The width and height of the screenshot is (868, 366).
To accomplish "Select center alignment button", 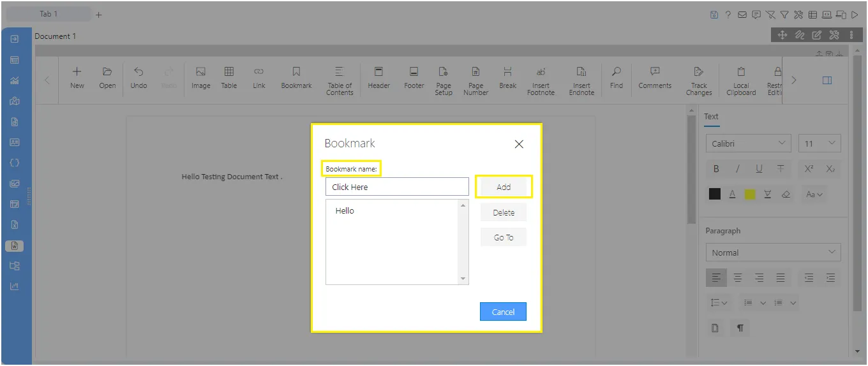I will click(x=738, y=277).
